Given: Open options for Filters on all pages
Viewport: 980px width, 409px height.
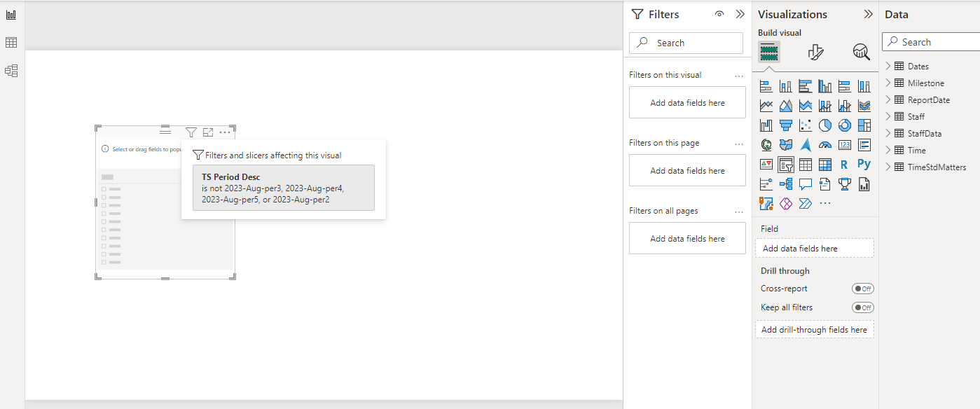Looking at the screenshot, I should (x=738, y=212).
